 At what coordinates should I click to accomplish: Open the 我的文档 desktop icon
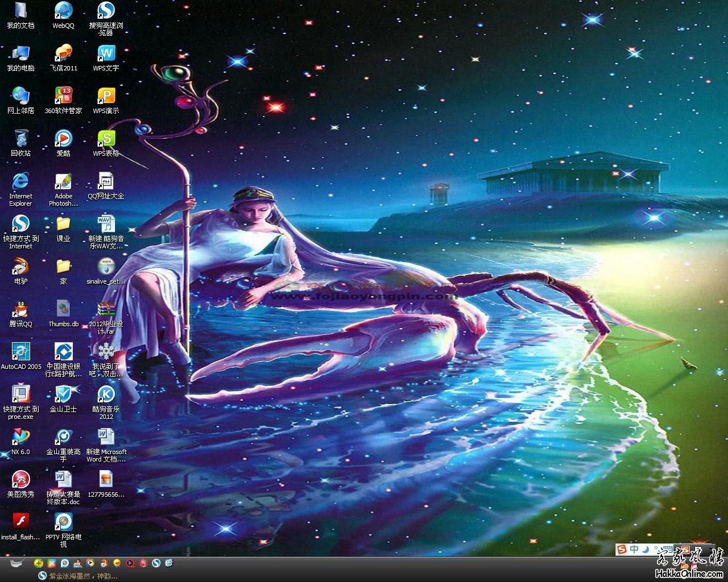(20, 15)
